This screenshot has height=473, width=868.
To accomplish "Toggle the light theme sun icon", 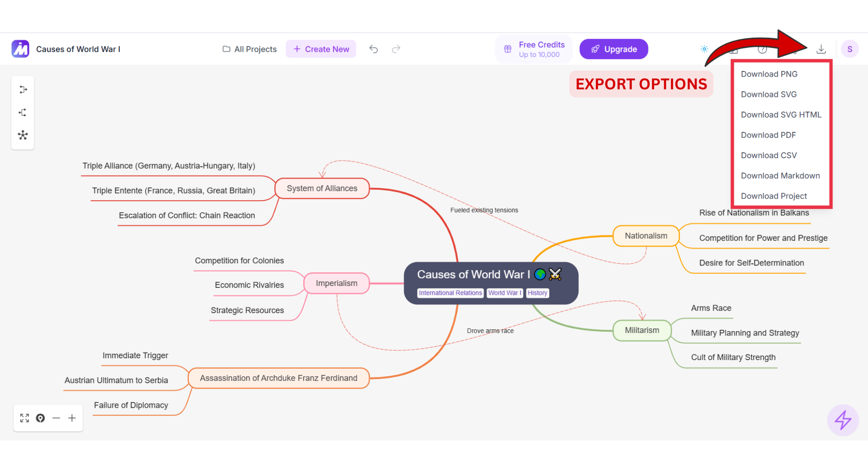I will [x=704, y=49].
